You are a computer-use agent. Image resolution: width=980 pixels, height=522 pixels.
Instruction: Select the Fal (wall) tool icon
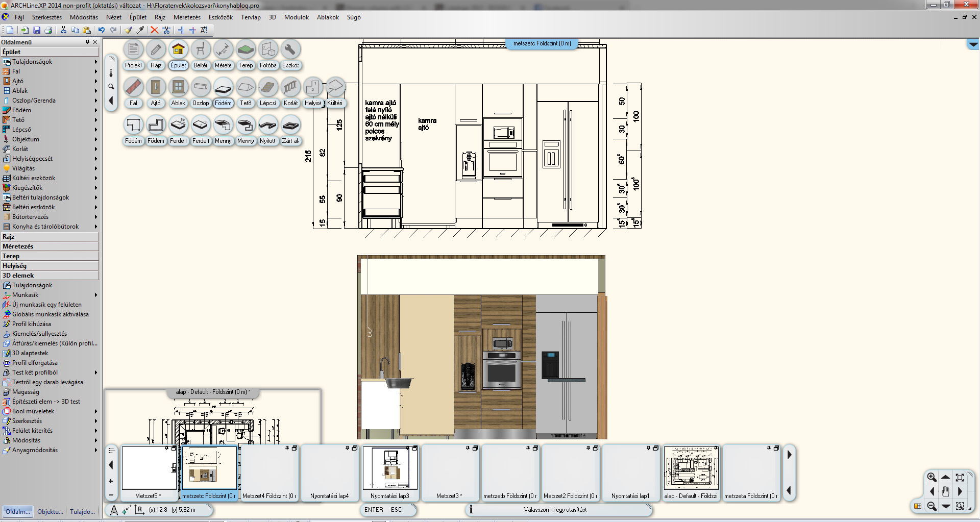[133, 87]
